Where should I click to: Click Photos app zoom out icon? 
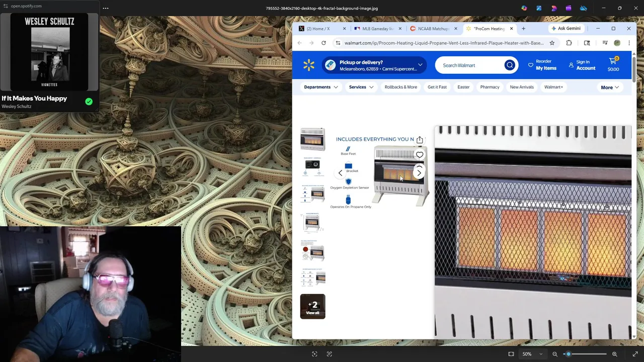click(555, 354)
